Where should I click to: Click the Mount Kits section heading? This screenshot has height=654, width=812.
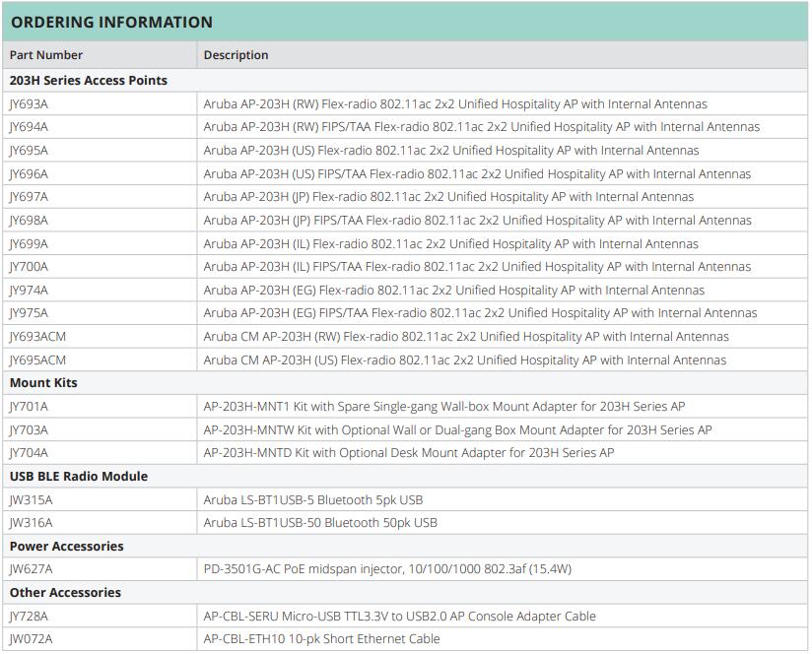coord(43,383)
